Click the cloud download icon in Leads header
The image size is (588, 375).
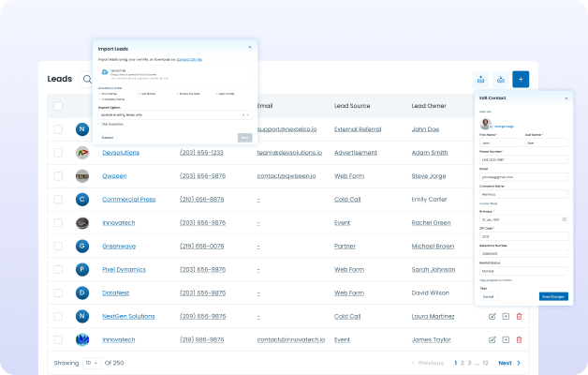coord(501,80)
